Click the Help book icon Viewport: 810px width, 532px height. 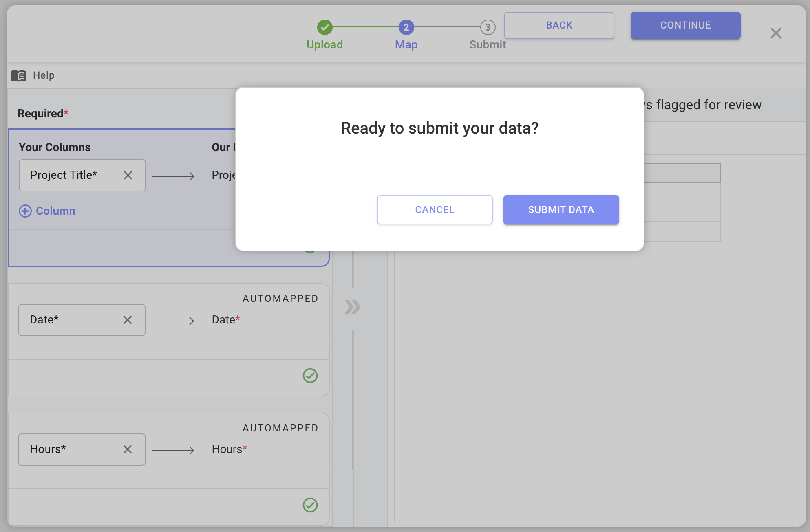click(18, 75)
